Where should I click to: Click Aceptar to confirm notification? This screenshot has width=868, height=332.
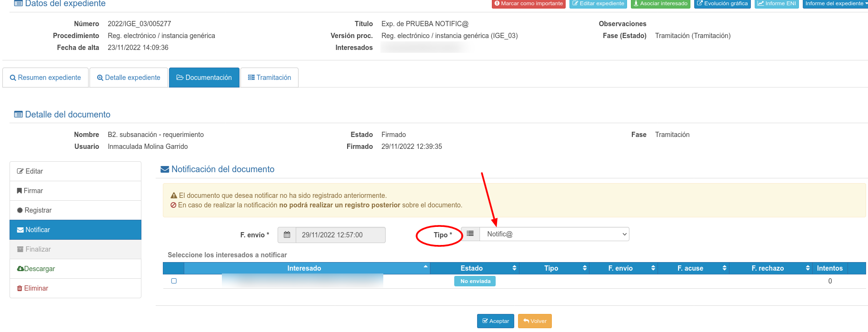click(495, 321)
